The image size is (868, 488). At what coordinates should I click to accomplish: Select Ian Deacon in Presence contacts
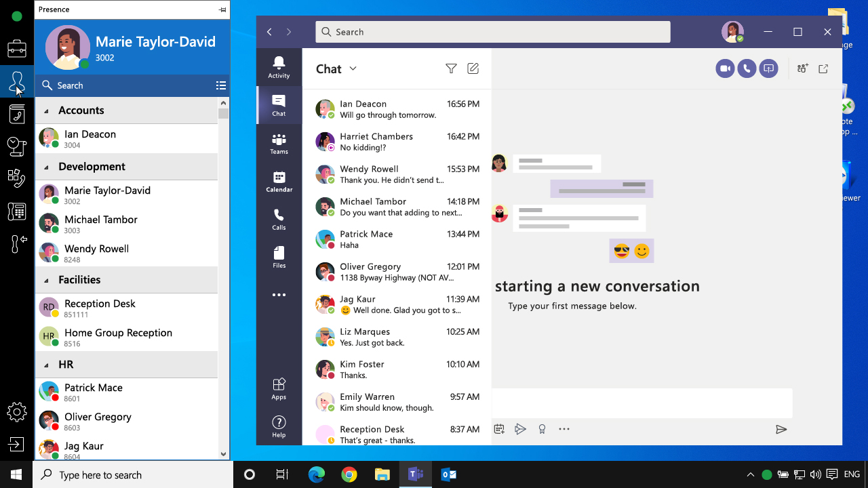pos(127,138)
